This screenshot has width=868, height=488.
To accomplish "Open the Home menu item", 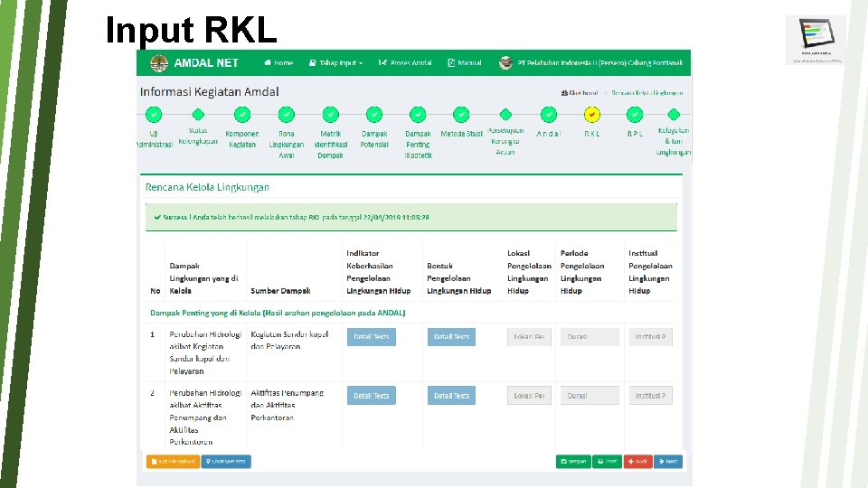I will pos(278,63).
